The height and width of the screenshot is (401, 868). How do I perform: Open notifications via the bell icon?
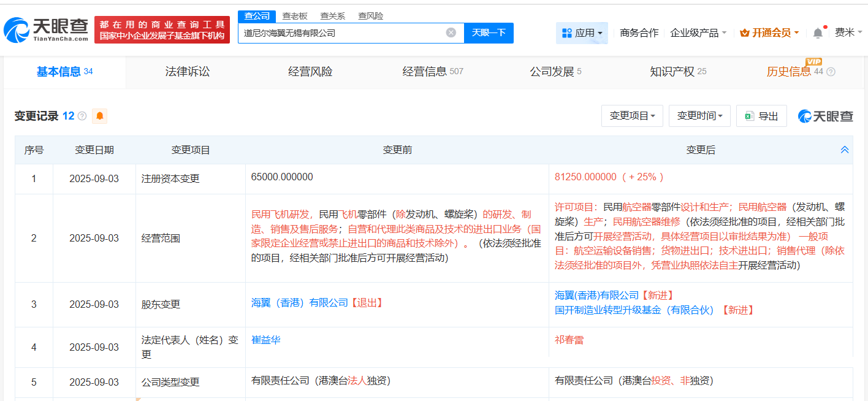click(x=817, y=32)
